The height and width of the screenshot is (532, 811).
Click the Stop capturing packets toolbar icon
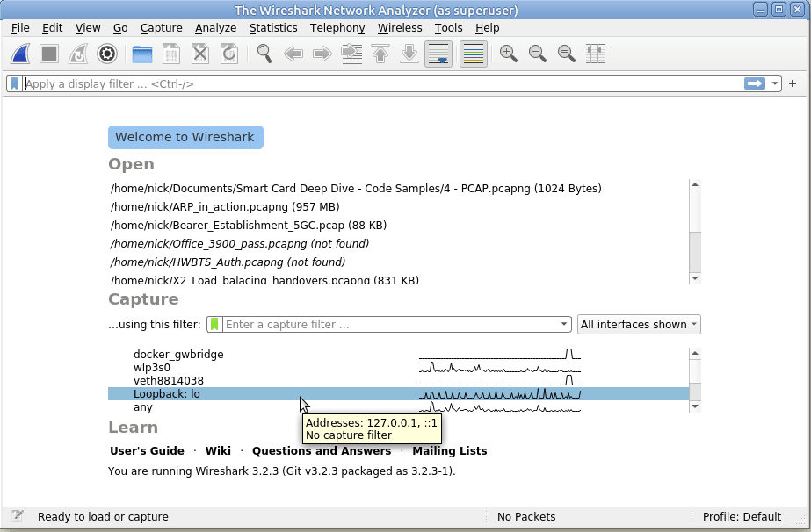[x=49, y=54]
